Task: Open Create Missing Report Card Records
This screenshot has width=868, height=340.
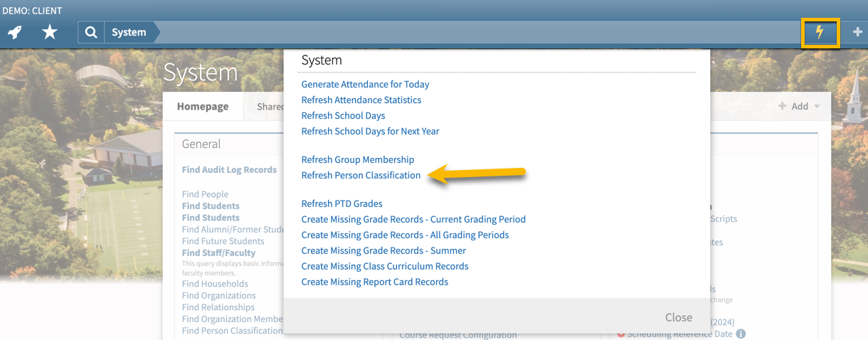Action: [374, 282]
